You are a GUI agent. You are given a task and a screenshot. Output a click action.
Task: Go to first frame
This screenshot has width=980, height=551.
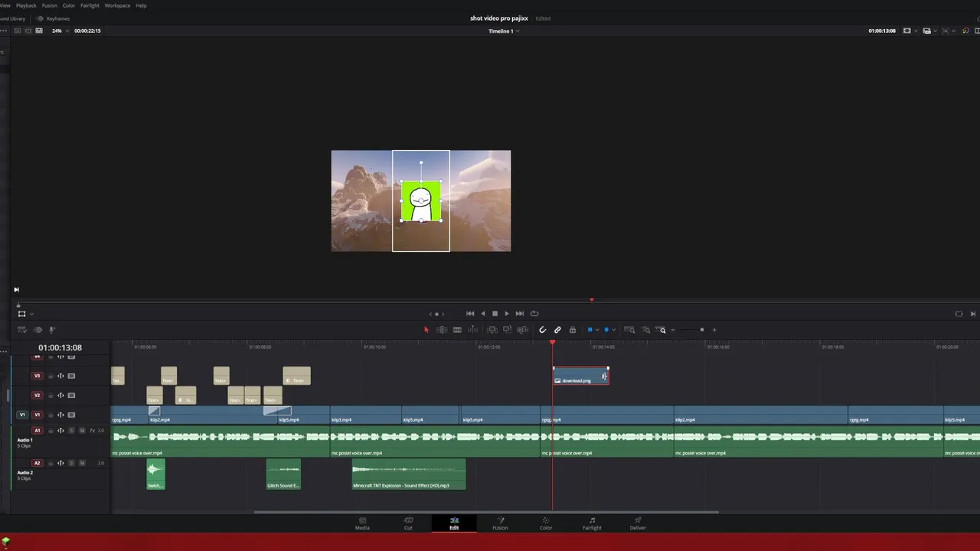click(470, 313)
